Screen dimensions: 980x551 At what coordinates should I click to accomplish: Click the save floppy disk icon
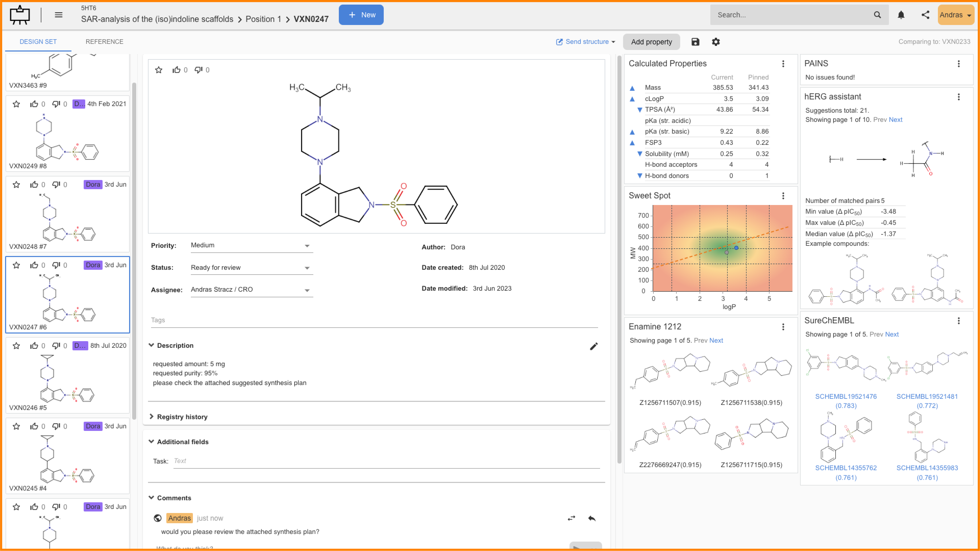pyautogui.click(x=695, y=42)
